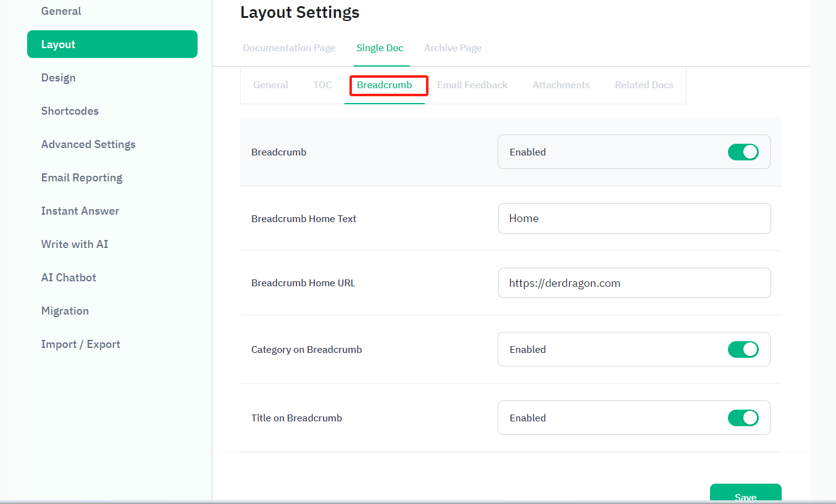Disable Category on Breadcrumb toggle
This screenshot has width=836, height=504.
coord(743,349)
